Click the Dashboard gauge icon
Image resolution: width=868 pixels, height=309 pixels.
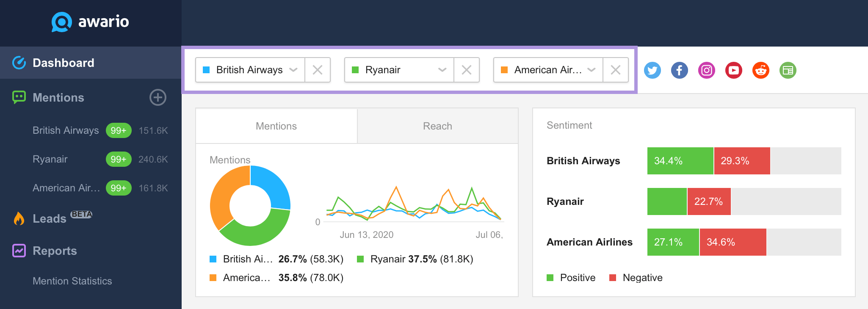(19, 63)
